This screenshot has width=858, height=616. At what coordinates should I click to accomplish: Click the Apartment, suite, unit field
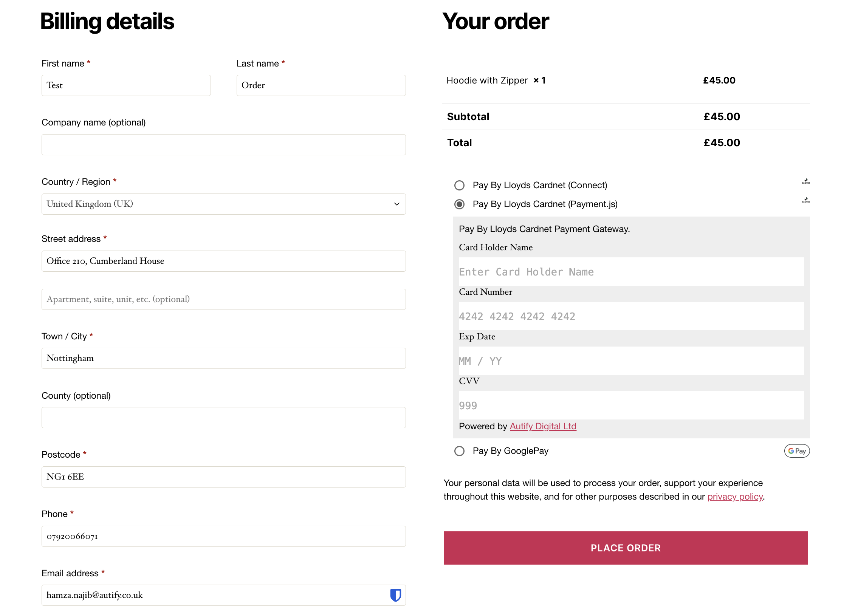click(223, 299)
